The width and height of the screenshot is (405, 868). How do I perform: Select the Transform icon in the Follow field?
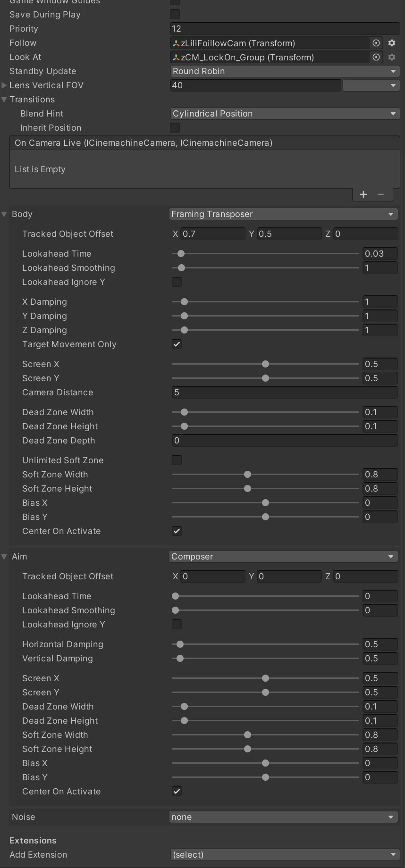click(x=177, y=43)
